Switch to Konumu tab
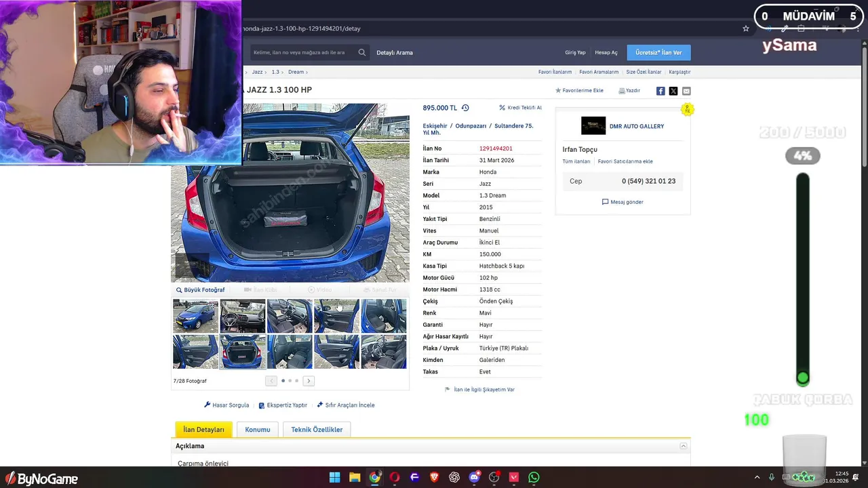 (x=258, y=429)
